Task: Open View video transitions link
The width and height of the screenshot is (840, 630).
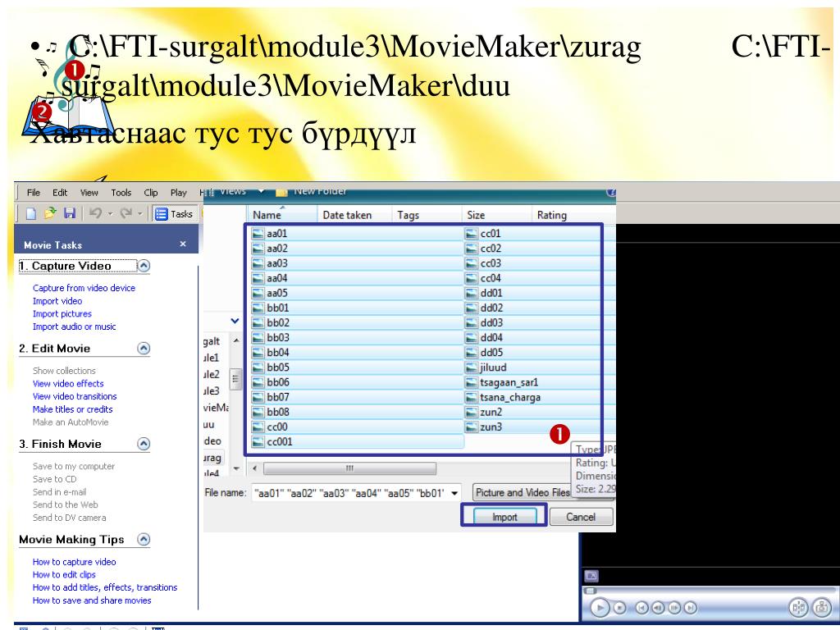Action: 75,396
